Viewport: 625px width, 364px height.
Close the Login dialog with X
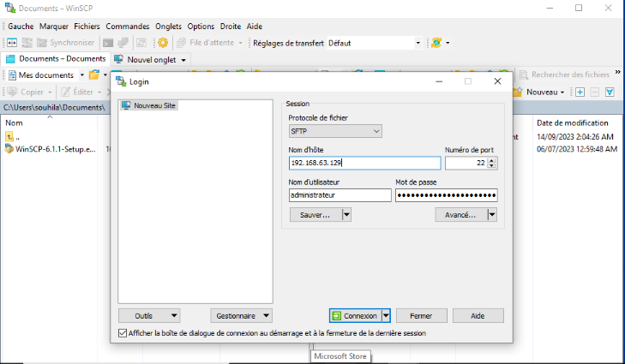point(497,81)
